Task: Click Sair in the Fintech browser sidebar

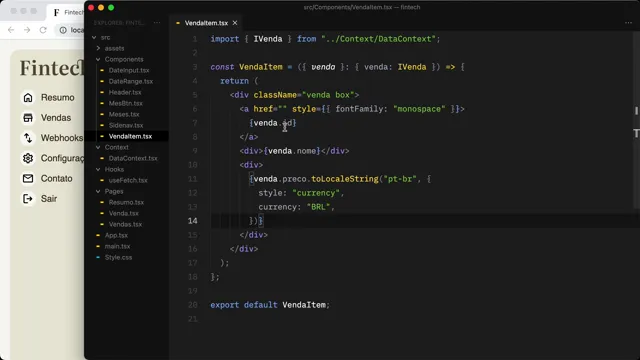Action: tap(49, 199)
